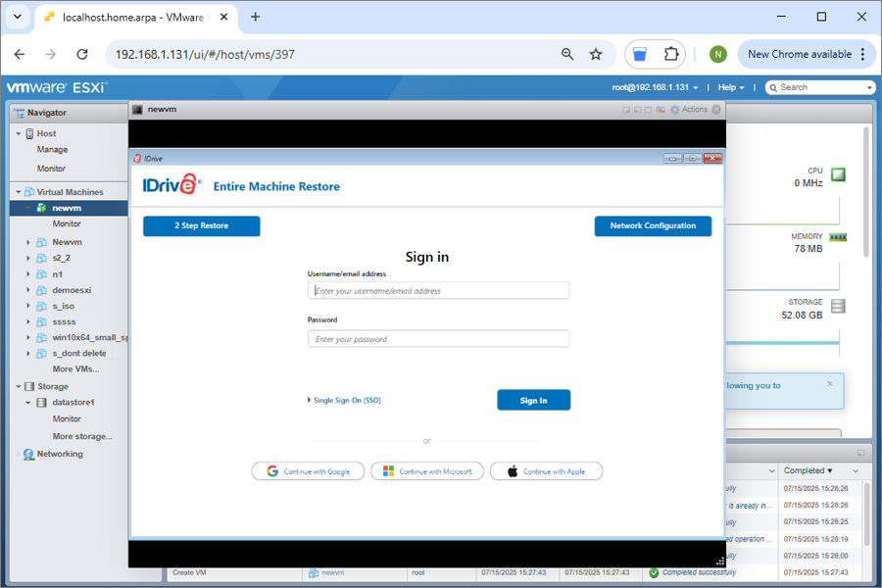Screen dimensions: 882x588
Task: Open the console keyboard layout flag menu
Action: click(661, 110)
